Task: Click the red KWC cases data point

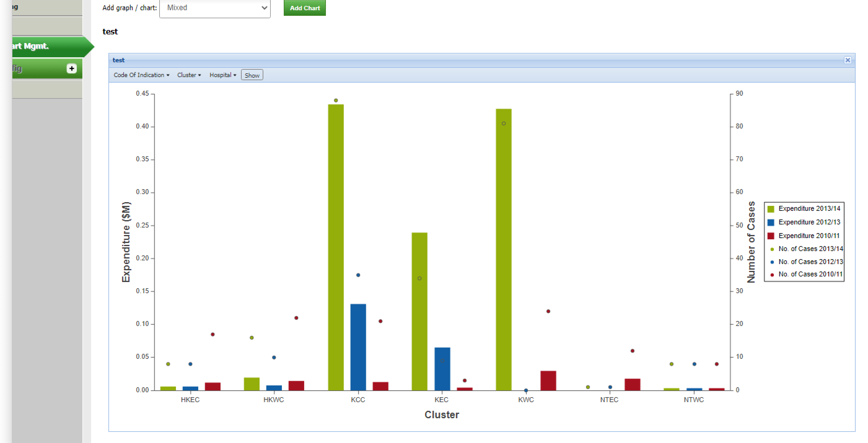Action: (548, 311)
